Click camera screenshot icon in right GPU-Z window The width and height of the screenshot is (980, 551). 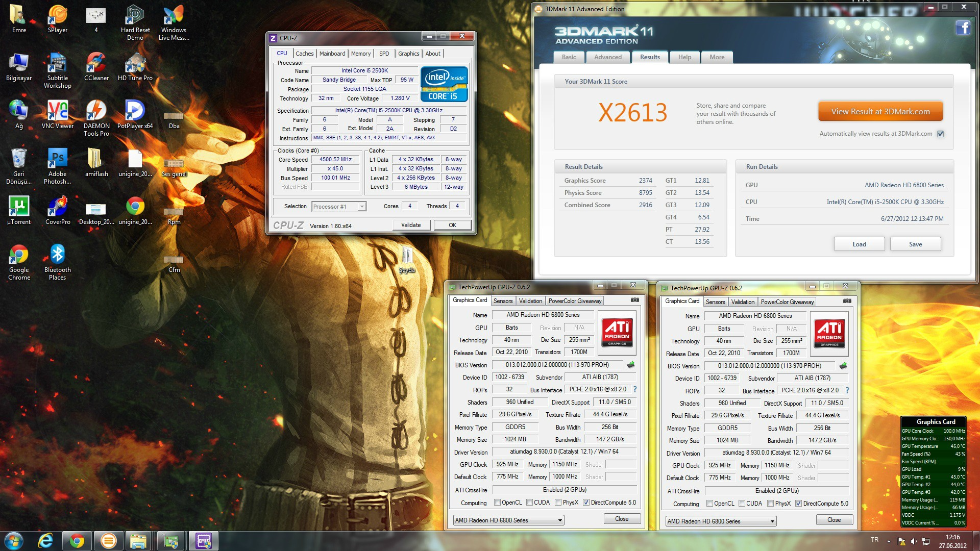pos(847,301)
